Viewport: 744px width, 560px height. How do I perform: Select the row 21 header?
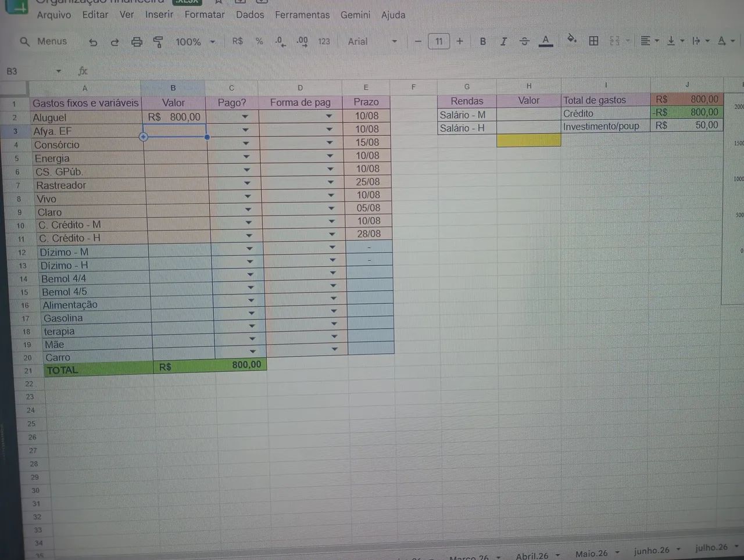28,371
